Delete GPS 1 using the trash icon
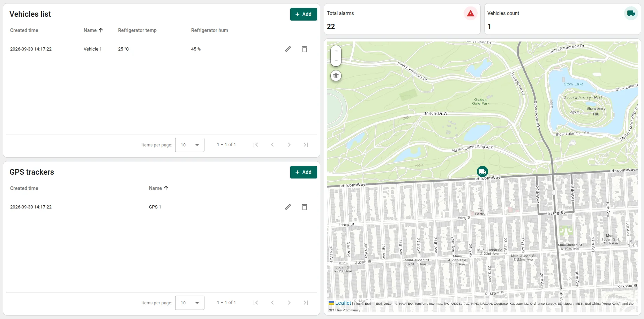Viewport: 644px width, 319px height. (x=305, y=207)
